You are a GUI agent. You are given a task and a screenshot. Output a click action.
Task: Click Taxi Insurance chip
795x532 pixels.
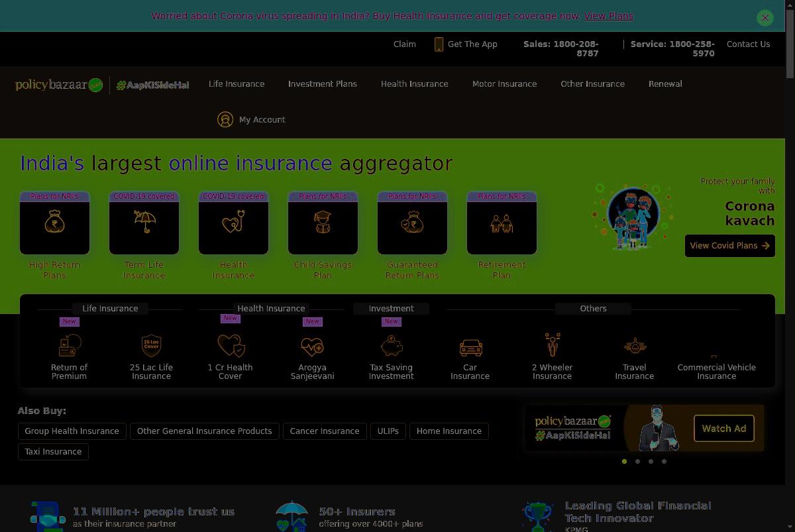point(53,452)
